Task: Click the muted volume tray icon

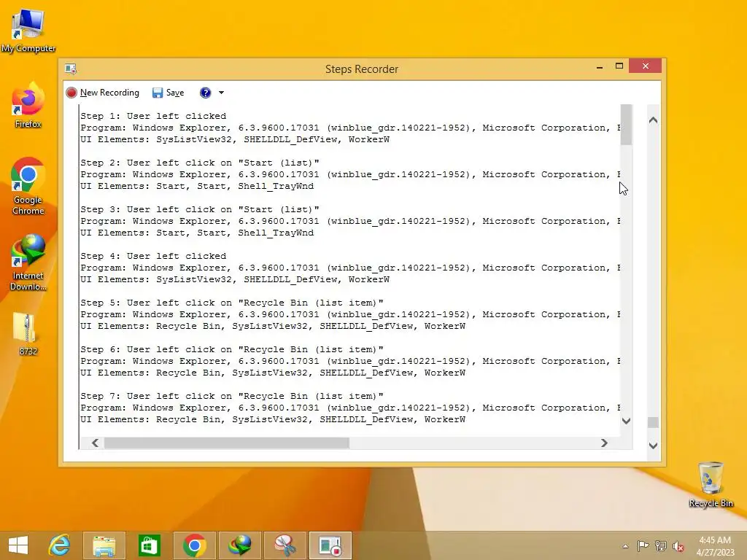Action: point(678,546)
